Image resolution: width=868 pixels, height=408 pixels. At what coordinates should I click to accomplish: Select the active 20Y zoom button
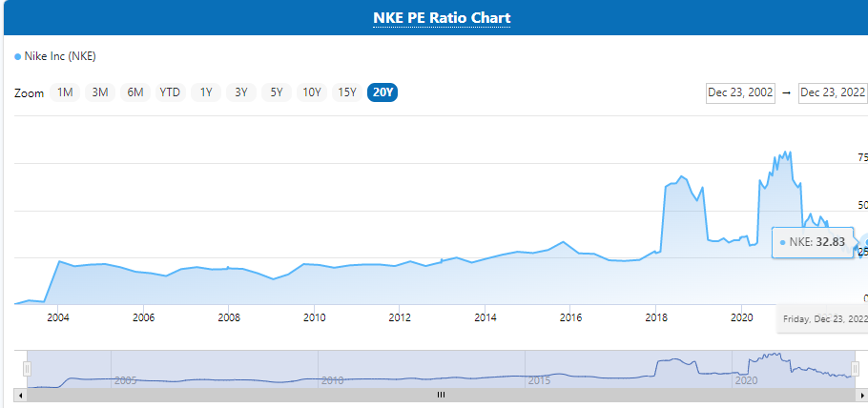coord(382,92)
